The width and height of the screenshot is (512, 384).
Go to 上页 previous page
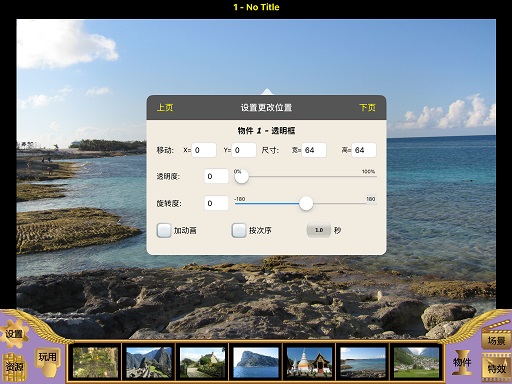click(165, 107)
